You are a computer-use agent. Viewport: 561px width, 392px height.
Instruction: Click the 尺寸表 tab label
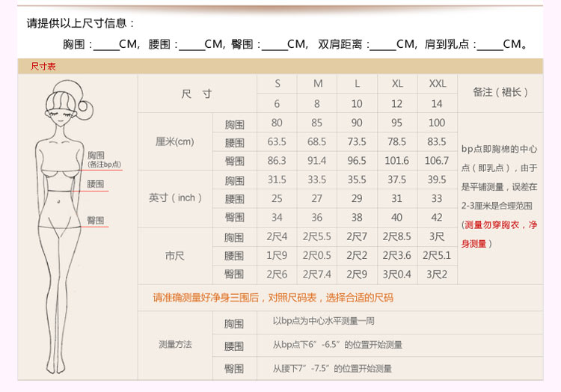click(x=43, y=67)
